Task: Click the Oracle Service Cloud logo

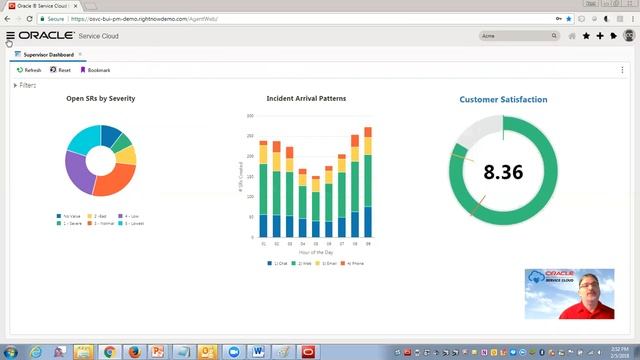Action: click(x=68, y=36)
